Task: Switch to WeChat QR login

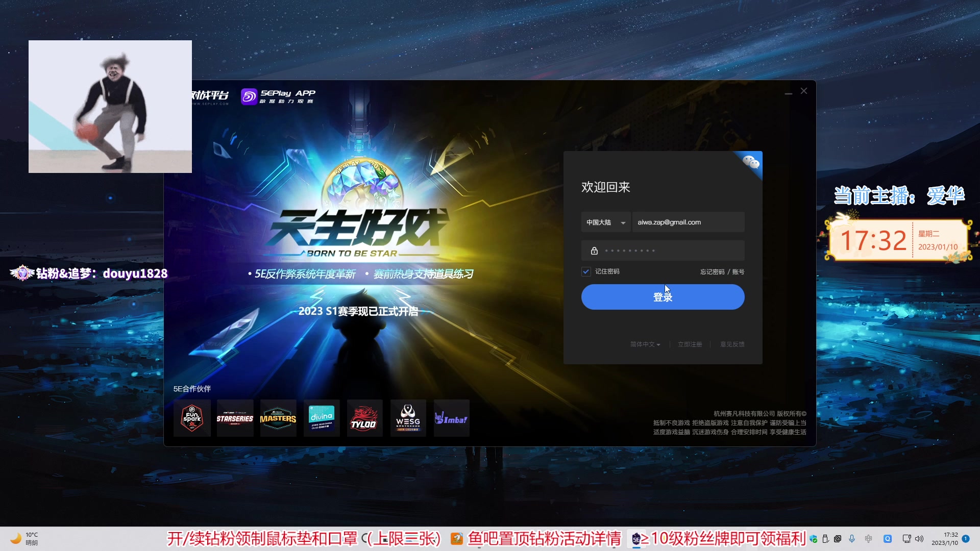Action: tap(751, 162)
